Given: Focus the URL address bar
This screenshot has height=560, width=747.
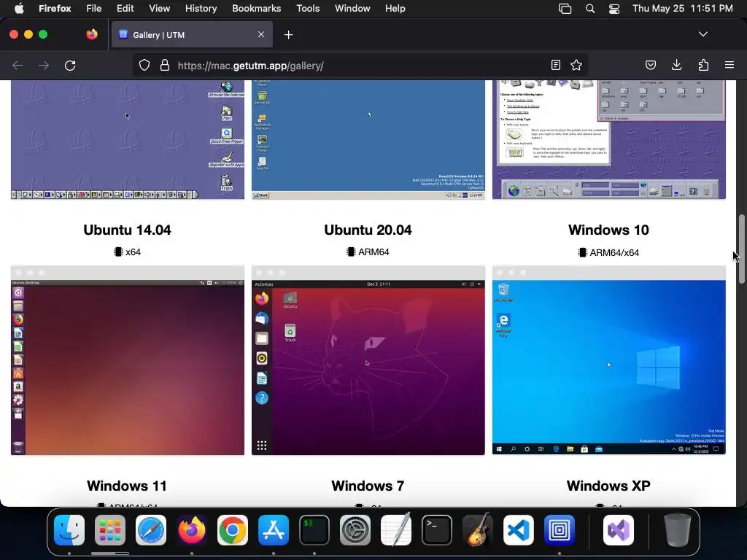Looking at the screenshot, I should pos(362,66).
